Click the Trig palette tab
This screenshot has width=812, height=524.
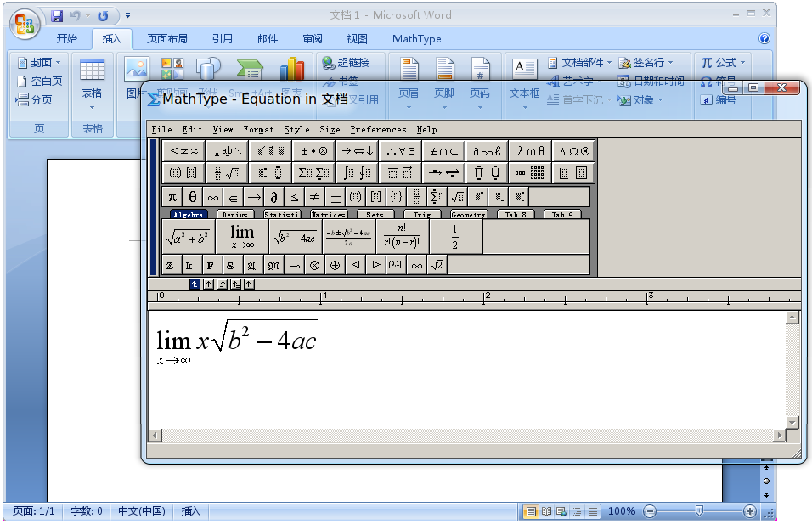click(x=421, y=214)
